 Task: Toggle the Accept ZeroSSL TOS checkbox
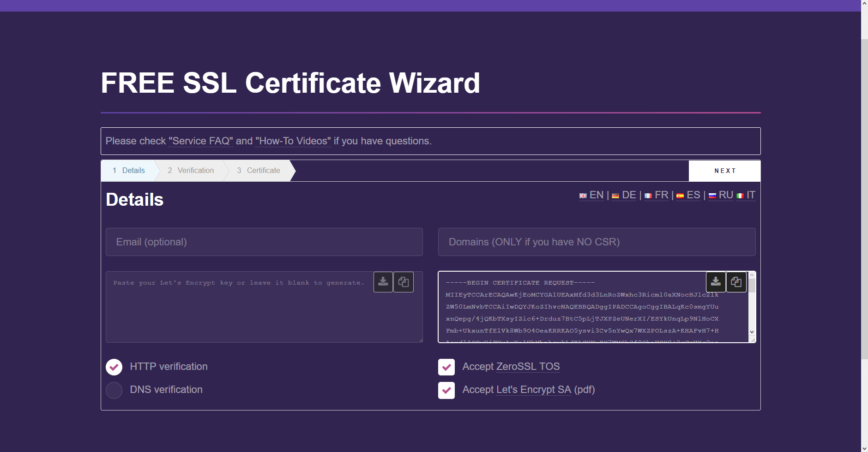tap(446, 367)
